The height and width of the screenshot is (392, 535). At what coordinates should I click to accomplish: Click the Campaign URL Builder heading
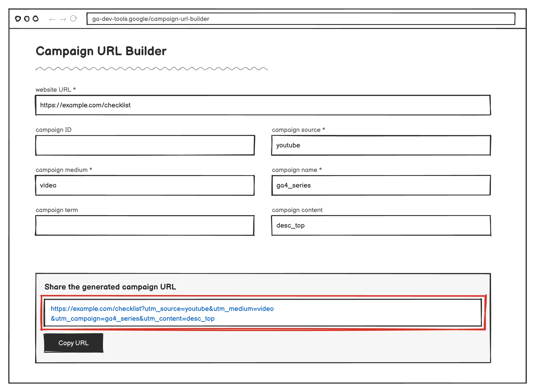coord(101,51)
